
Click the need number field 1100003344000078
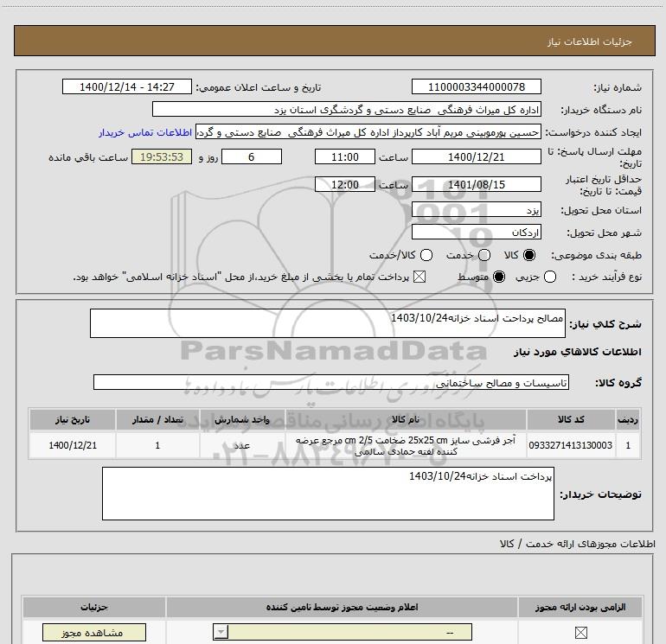point(476,86)
